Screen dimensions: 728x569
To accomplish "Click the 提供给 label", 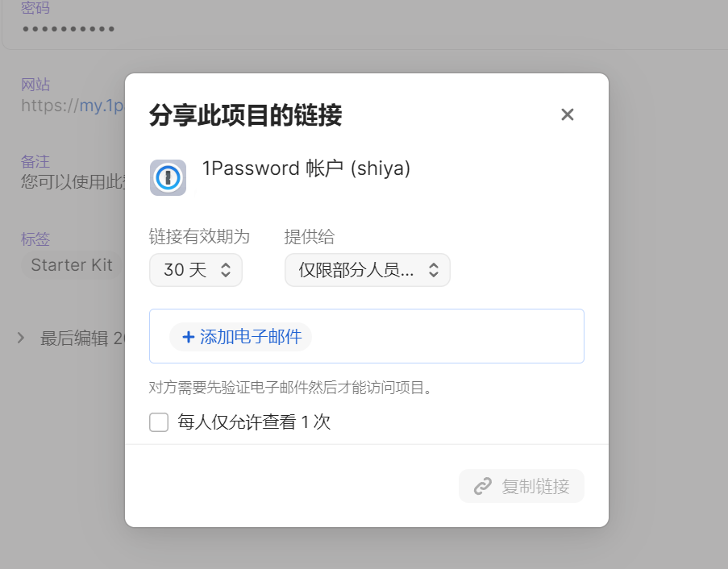I will tap(310, 237).
